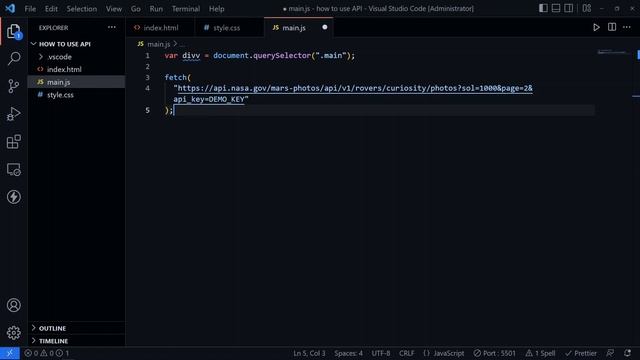Open the Terminal menu
Screen dimensions: 640x360
click(x=186, y=9)
